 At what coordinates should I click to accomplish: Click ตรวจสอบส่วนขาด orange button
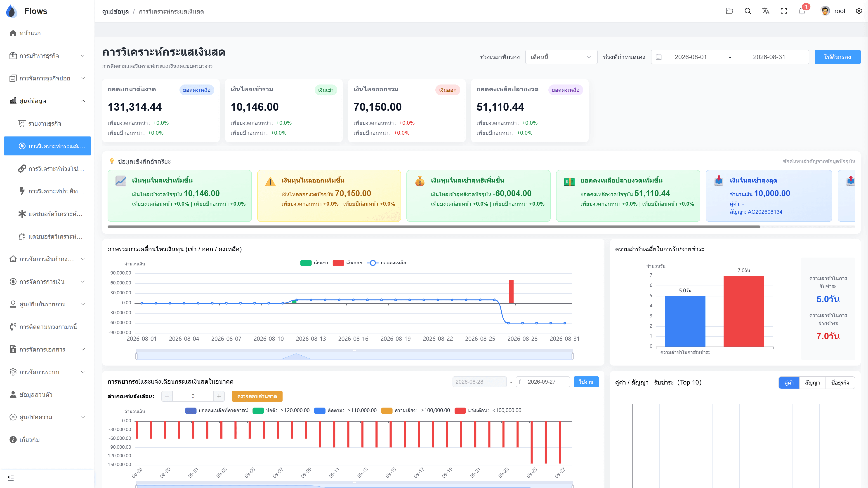point(257,396)
